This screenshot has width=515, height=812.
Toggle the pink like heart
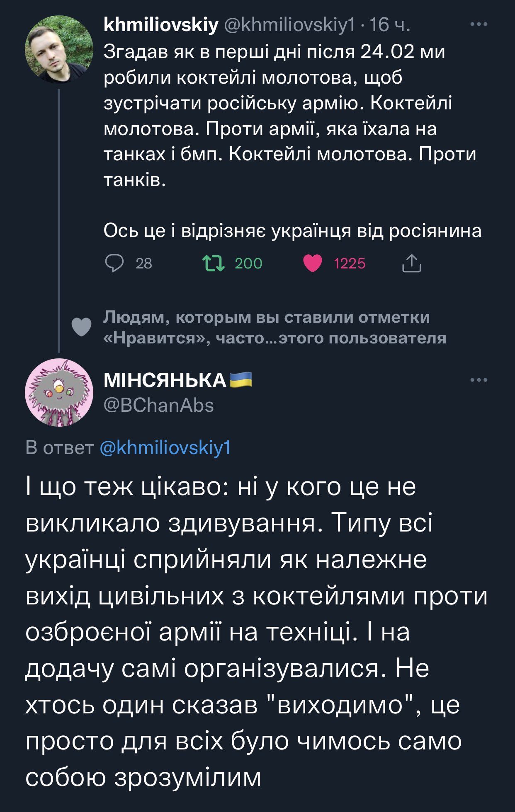(x=313, y=263)
